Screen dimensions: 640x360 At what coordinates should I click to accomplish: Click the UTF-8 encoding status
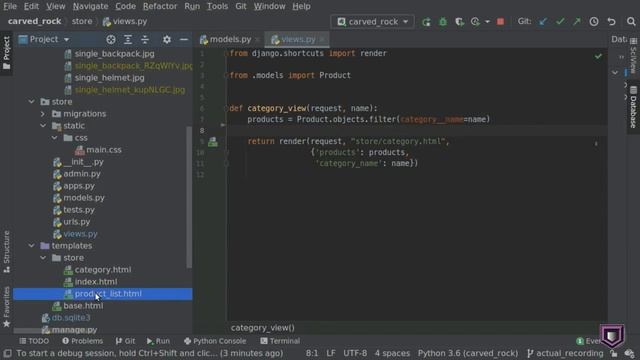point(355,353)
